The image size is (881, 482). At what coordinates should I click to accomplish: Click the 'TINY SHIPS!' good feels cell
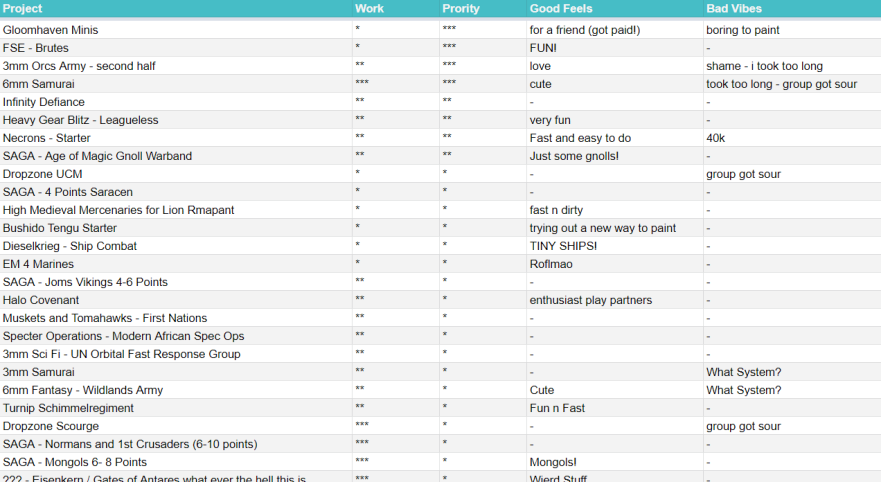[x=563, y=246]
